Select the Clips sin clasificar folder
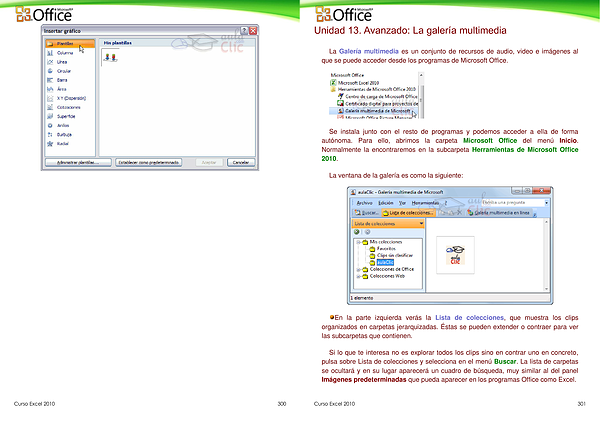The height and width of the screenshot is (424, 600). click(x=391, y=255)
